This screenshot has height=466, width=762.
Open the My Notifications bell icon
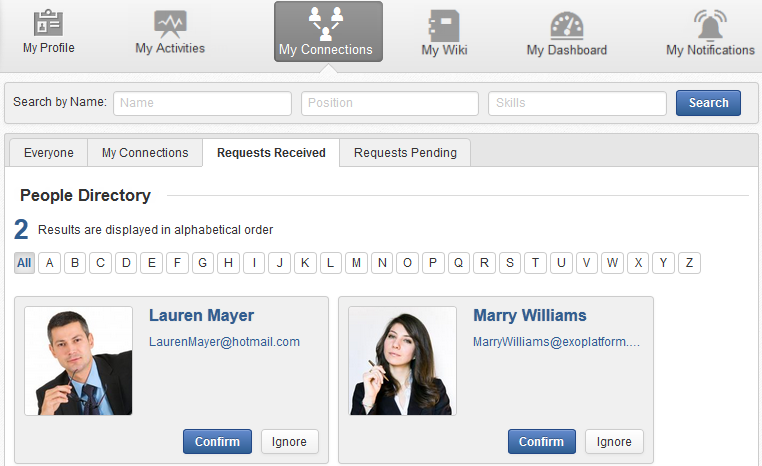point(710,24)
